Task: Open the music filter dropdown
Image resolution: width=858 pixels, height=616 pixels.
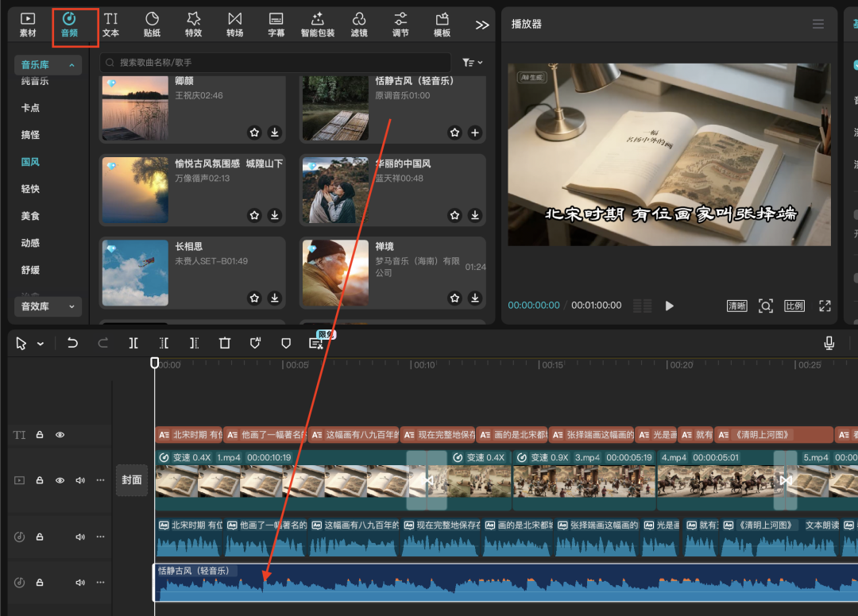Action: coord(473,63)
